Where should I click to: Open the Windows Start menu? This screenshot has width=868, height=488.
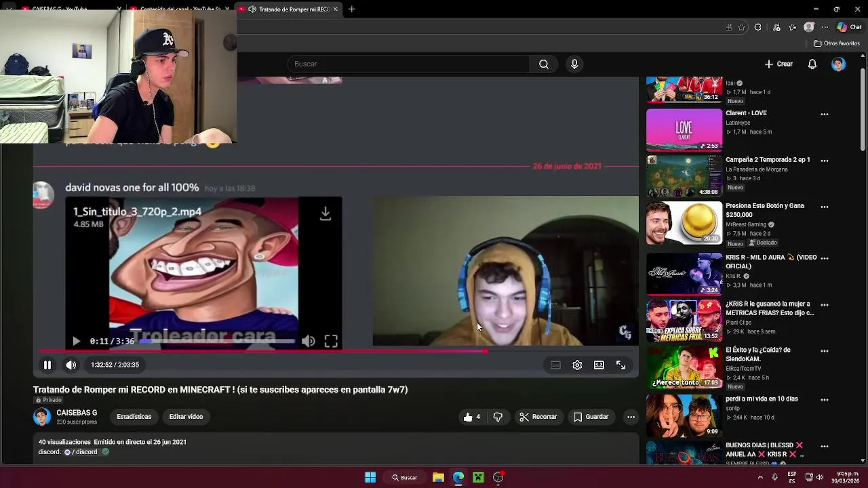coord(370,478)
